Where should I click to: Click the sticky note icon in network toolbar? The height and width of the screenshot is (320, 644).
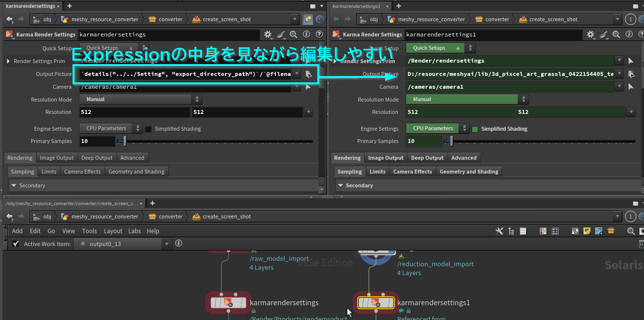tap(587, 231)
